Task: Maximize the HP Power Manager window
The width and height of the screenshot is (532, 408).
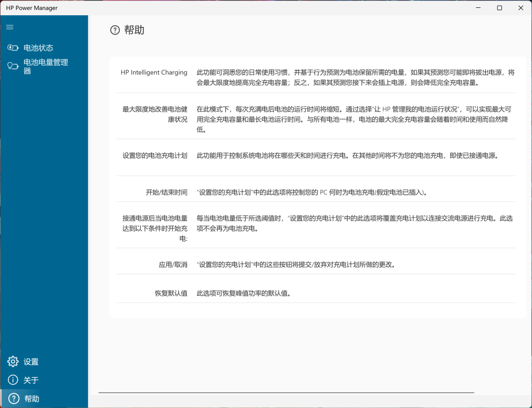Action: point(499,8)
